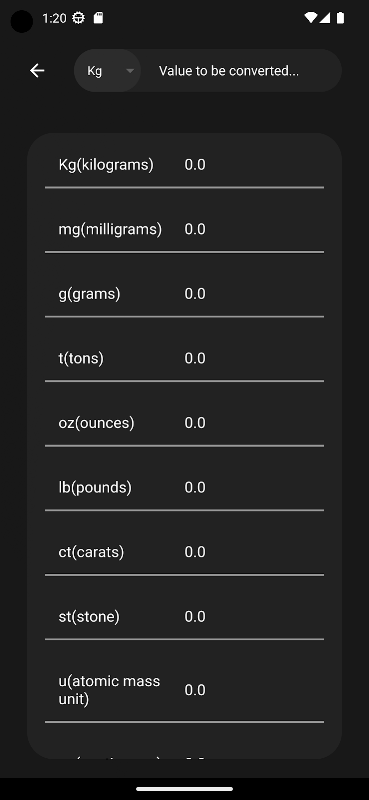Tap the SD card status icon
The height and width of the screenshot is (800, 369).
[x=99, y=18]
